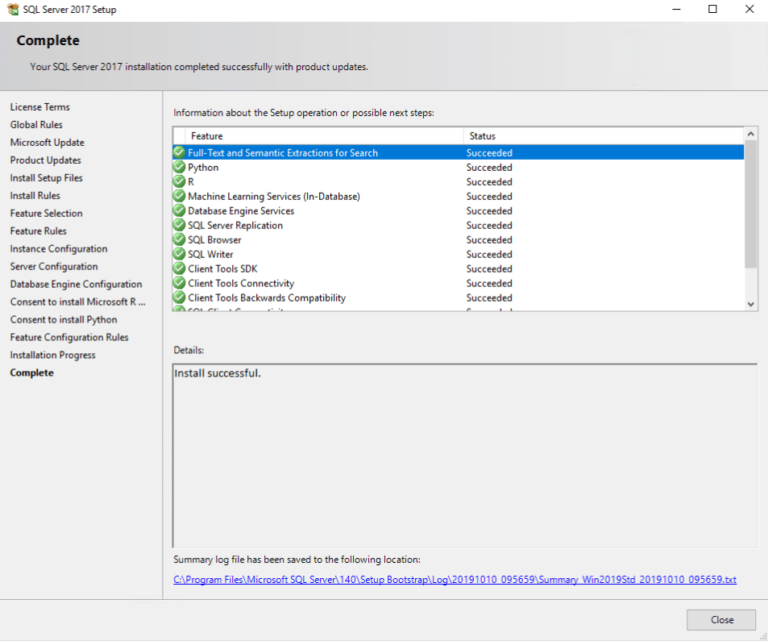Click the green check icon for SQL Browser
This screenshot has height=641, width=768.
click(179, 240)
